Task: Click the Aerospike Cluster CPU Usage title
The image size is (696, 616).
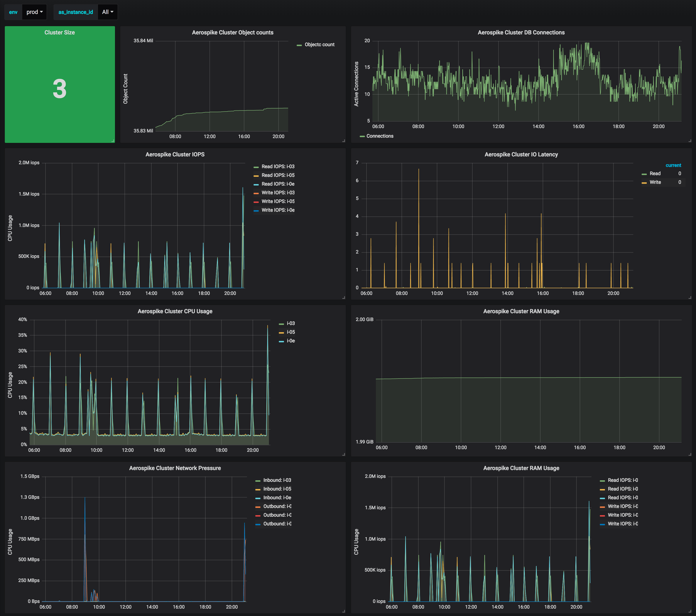Action: pyautogui.click(x=175, y=311)
